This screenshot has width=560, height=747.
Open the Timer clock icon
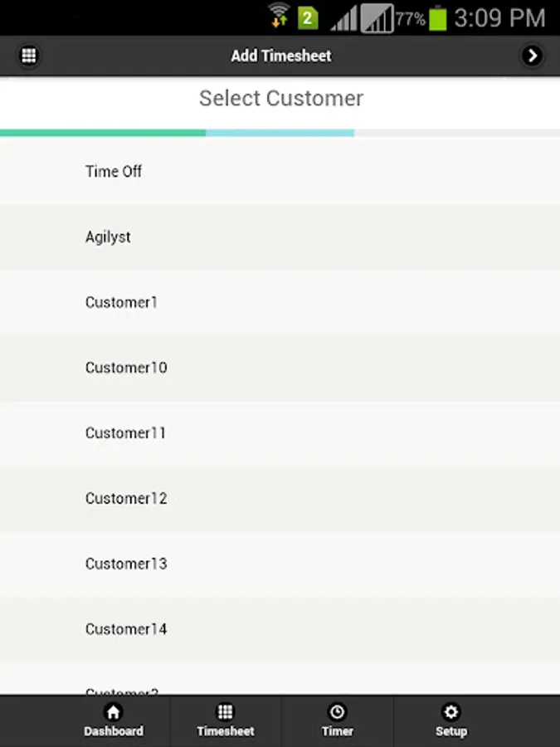[x=337, y=712]
